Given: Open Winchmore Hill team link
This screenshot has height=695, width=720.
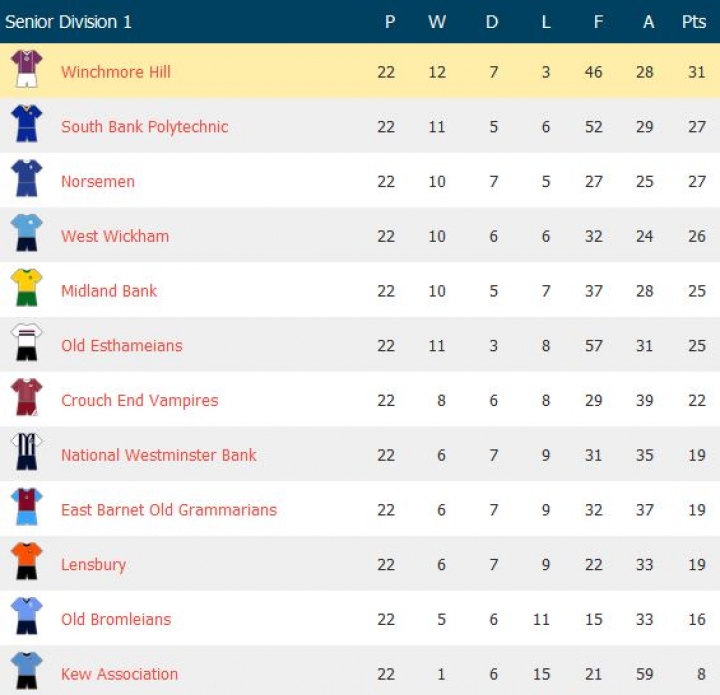Looking at the screenshot, I should tap(116, 72).
